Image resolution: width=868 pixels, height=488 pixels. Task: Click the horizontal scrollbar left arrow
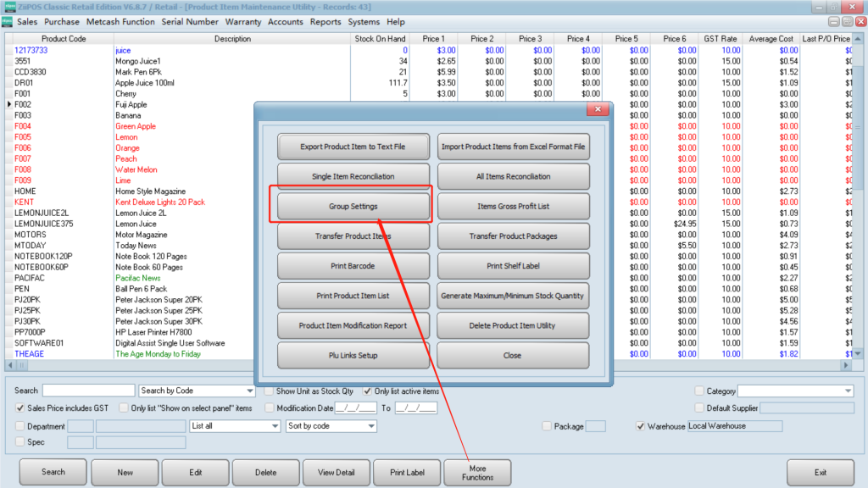(10, 365)
